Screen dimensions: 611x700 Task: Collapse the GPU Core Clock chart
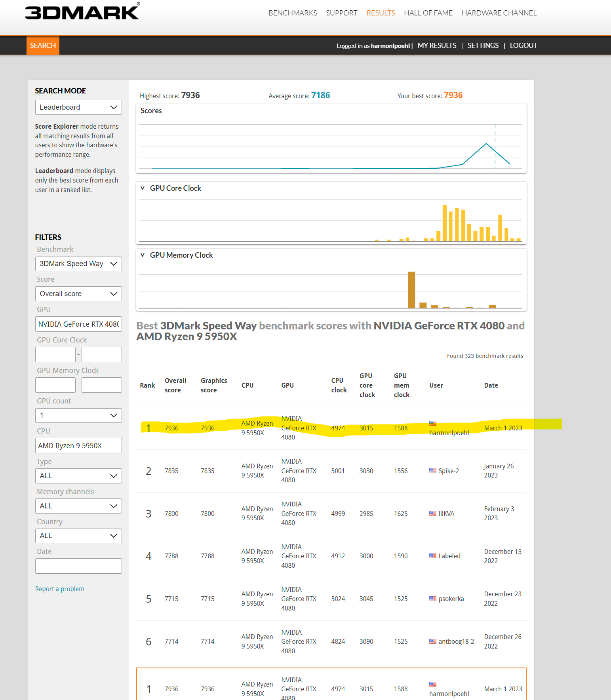click(x=143, y=188)
